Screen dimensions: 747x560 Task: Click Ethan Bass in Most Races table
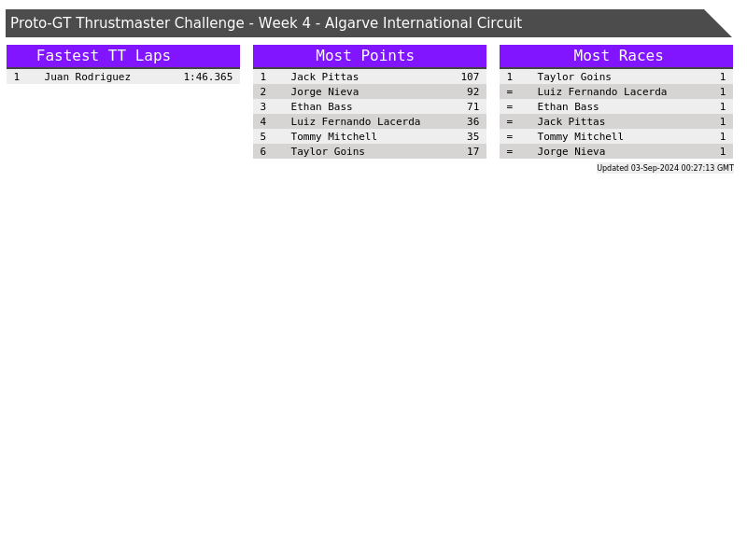568,107
